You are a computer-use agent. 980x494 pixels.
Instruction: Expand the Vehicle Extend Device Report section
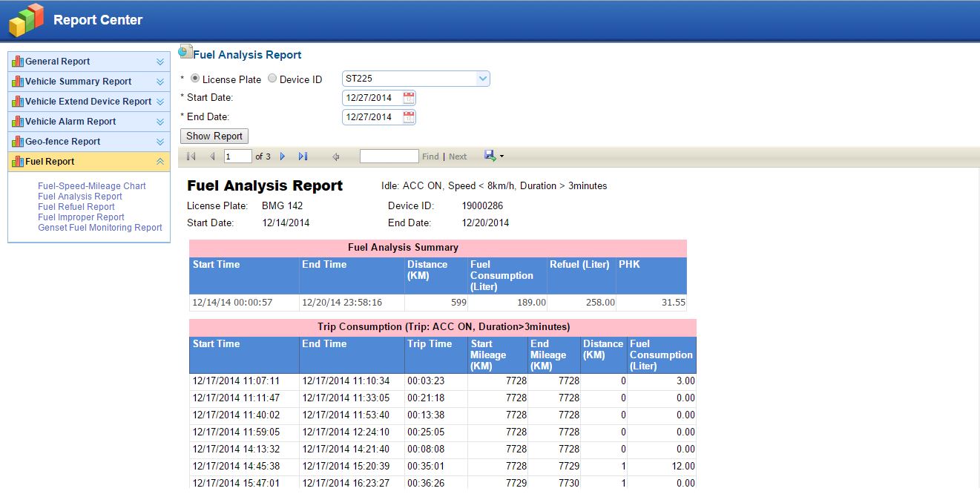(x=160, y=102)
